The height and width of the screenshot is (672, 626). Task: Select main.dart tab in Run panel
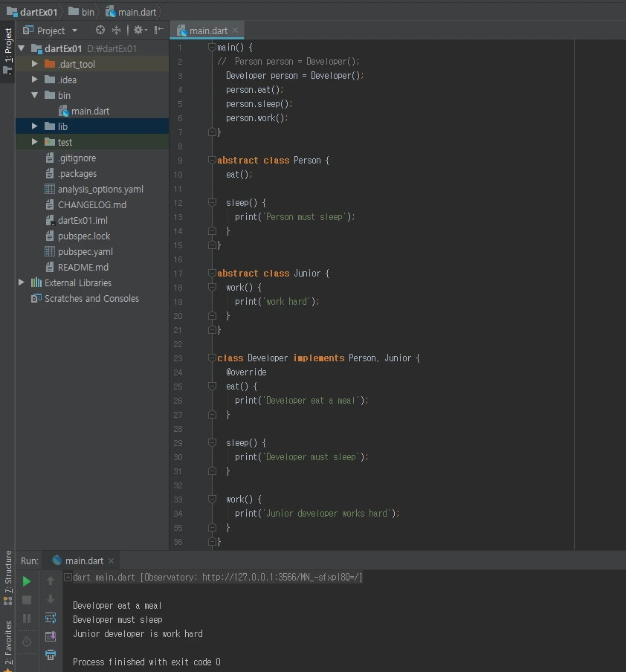[83, 560]
